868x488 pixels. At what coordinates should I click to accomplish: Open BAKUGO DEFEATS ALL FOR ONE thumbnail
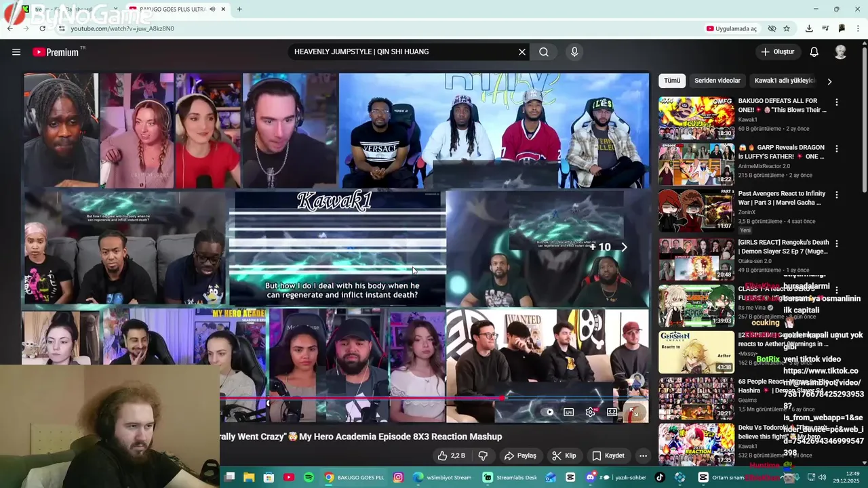(696, 118)
